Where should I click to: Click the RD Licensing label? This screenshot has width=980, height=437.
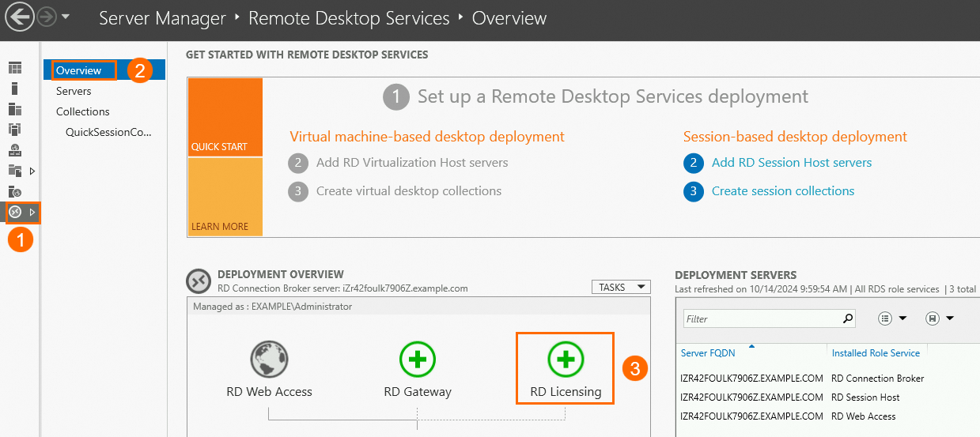[x=566, y=391]
